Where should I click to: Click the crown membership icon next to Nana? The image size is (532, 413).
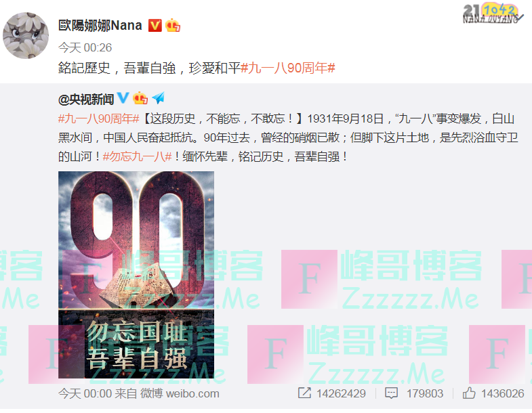(173, 26)
